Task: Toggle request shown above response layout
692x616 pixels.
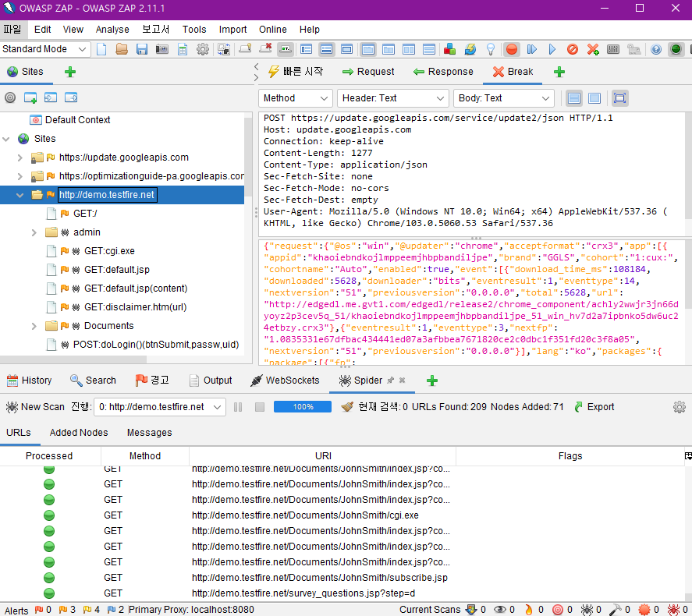Action: (x=429, y=49)
